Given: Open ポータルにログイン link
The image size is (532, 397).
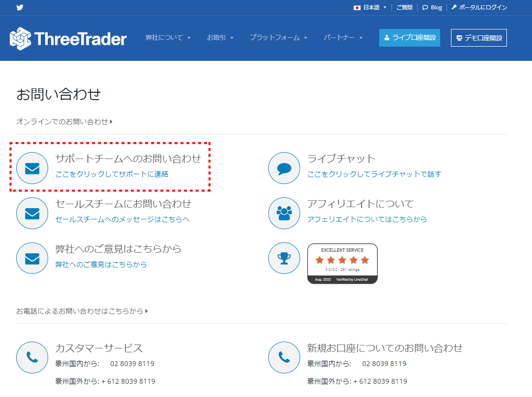Looking at the screenshot, I should tap(483, 7).
